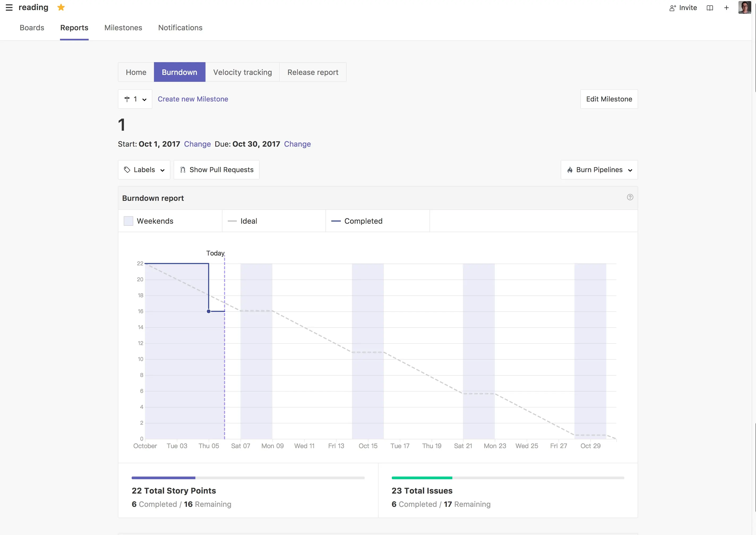Click the plus icon in top bar
This screenshot has width=756, height=535.
[x=726, y=8]
